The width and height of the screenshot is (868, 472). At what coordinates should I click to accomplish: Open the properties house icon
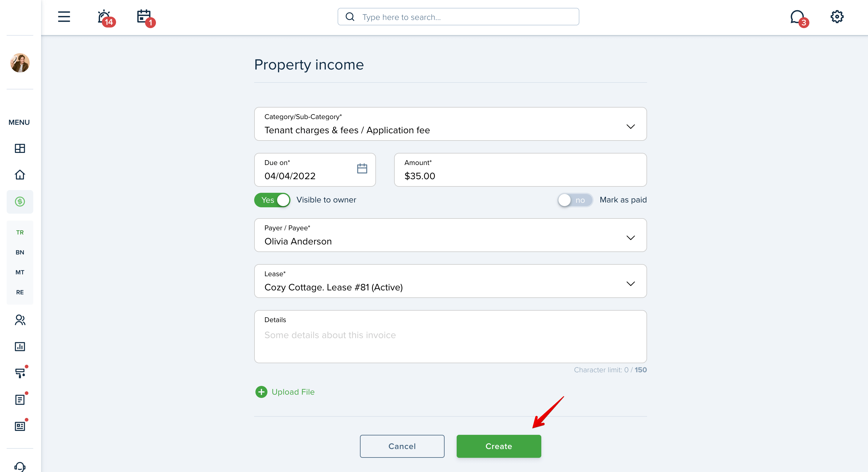pyautogui.click(x=20, y=175)
